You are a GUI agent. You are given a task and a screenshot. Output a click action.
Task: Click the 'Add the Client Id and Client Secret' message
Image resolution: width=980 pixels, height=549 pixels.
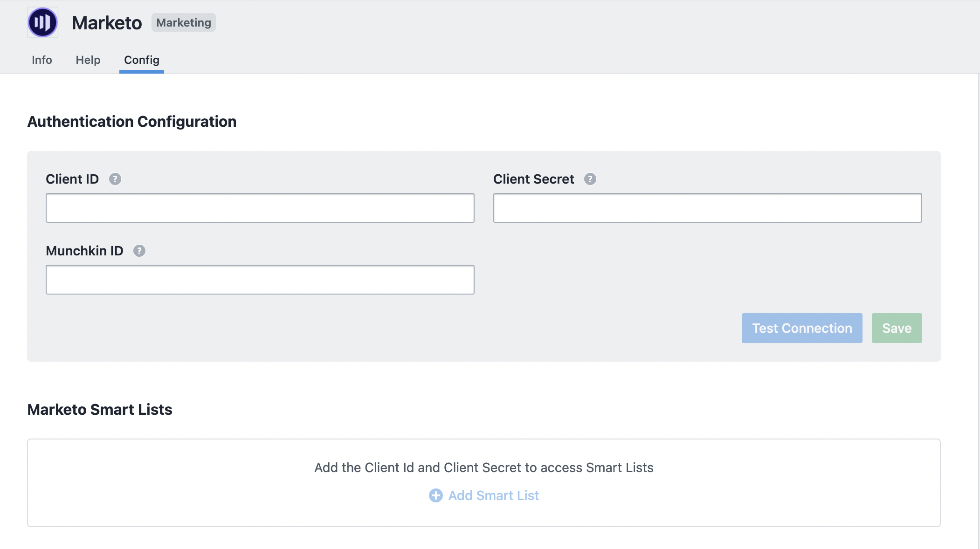point(484,467)
